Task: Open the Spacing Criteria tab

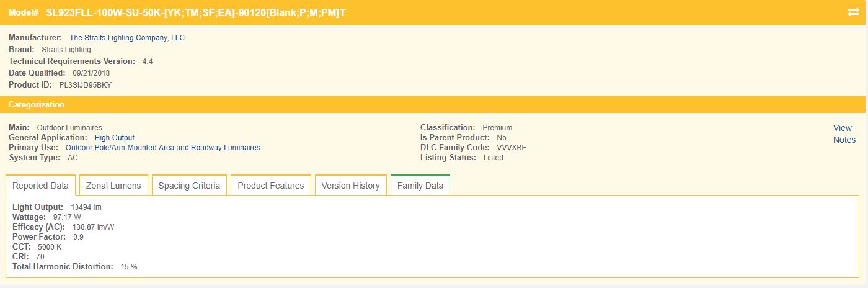Action: click(x=189, y=186)
